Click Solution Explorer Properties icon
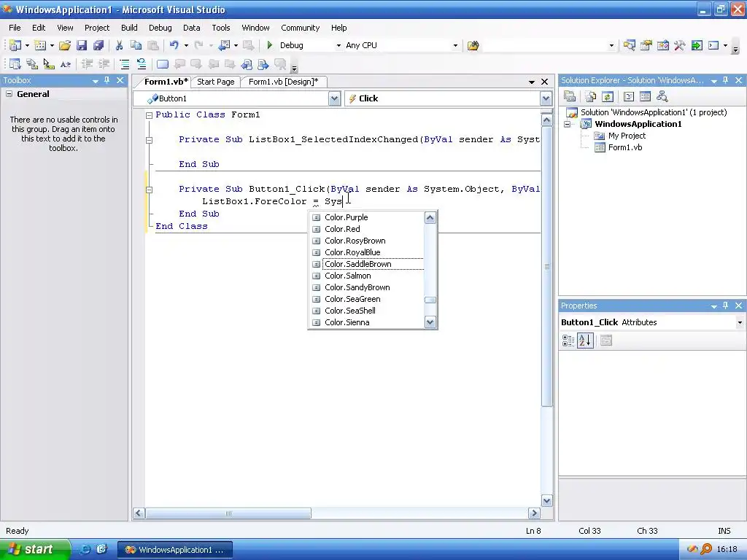Image resolution: width=747 pixels, height=560 pixels. pos(570,97)
